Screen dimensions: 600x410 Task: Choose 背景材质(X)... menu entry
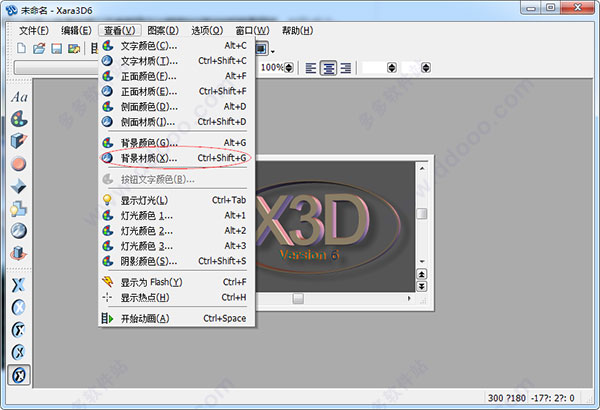point(176,158)
